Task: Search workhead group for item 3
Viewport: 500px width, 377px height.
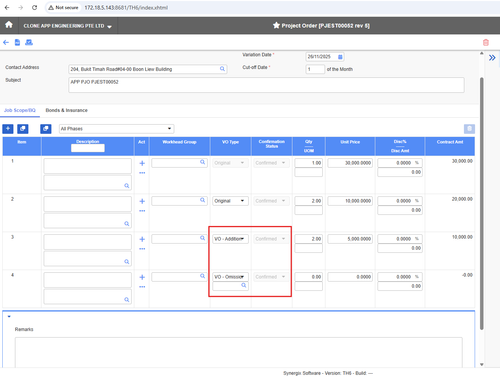Action: [202, 238]
